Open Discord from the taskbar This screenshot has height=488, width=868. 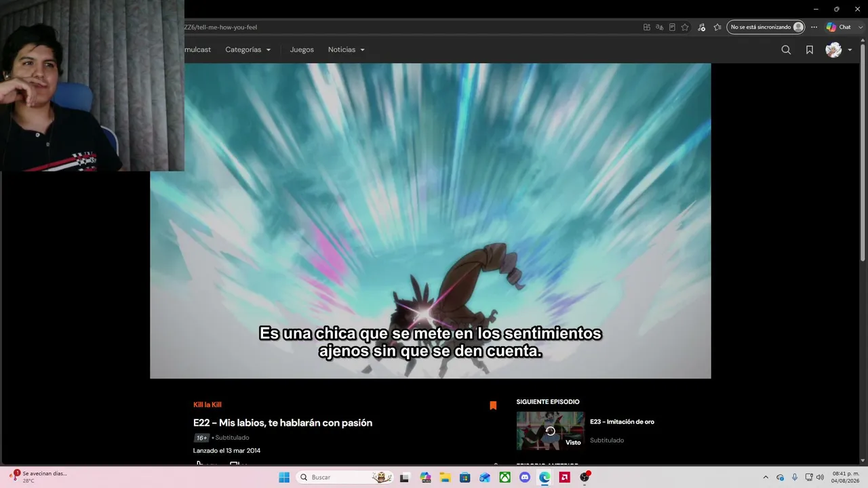pyautogui.click(x=524, y=477)
